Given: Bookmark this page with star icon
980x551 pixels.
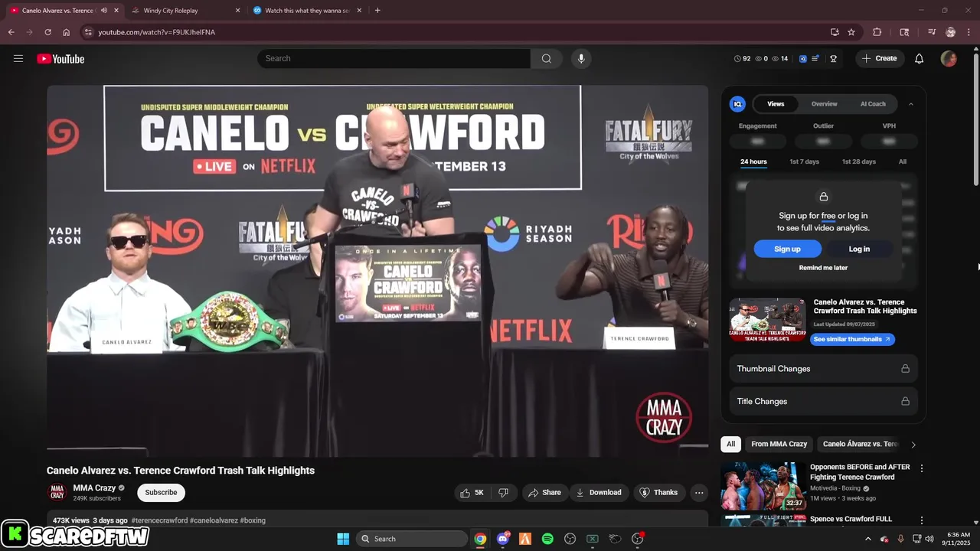Looking at the screenshot, I should click(x=851, y=32).
